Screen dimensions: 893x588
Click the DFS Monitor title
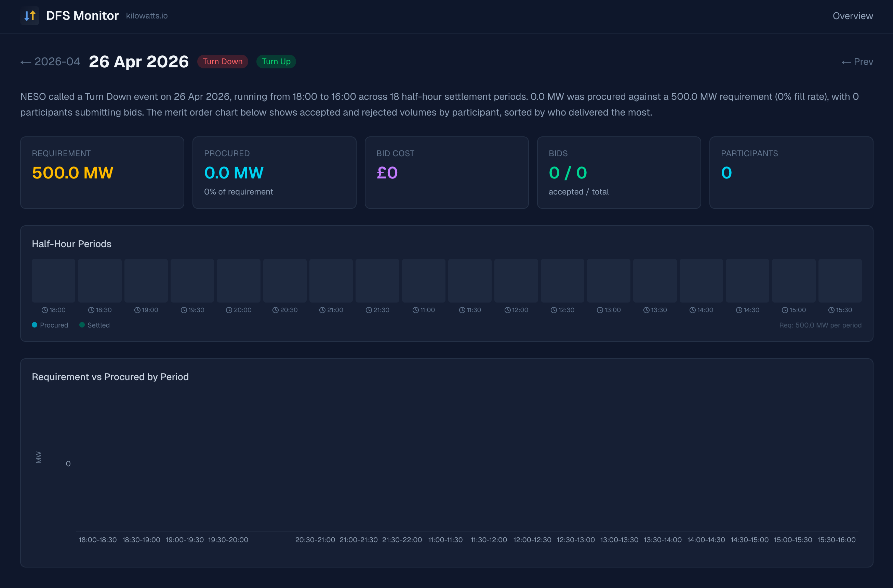pyautogui.click(x=82, y=16)
